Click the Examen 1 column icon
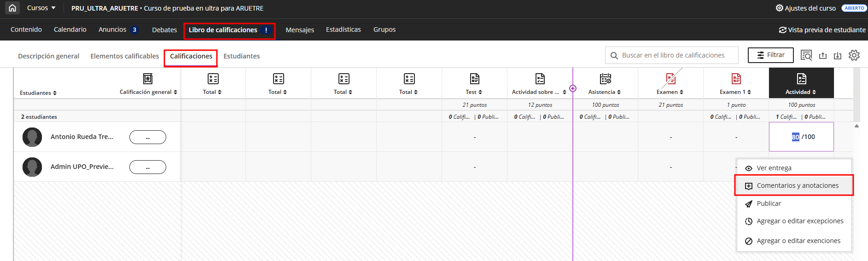This screenshot has height=261, width=868. tap(736, 79)
